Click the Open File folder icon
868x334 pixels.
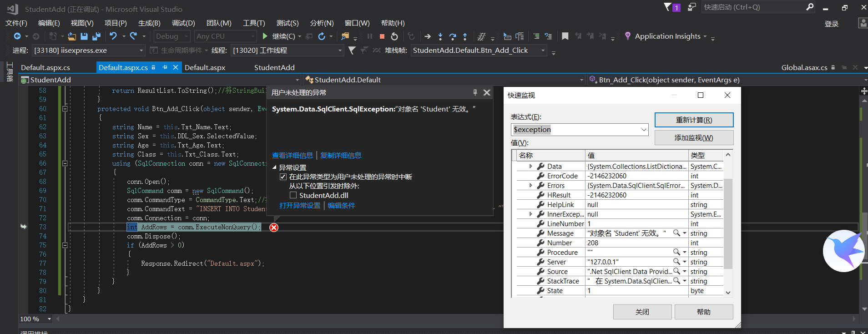tap(72, 36)
